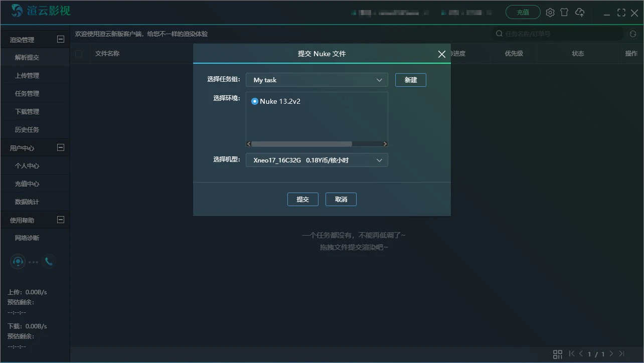
Task: Click scroll-right arrow in environment list
Action: [x=385, y=144]
